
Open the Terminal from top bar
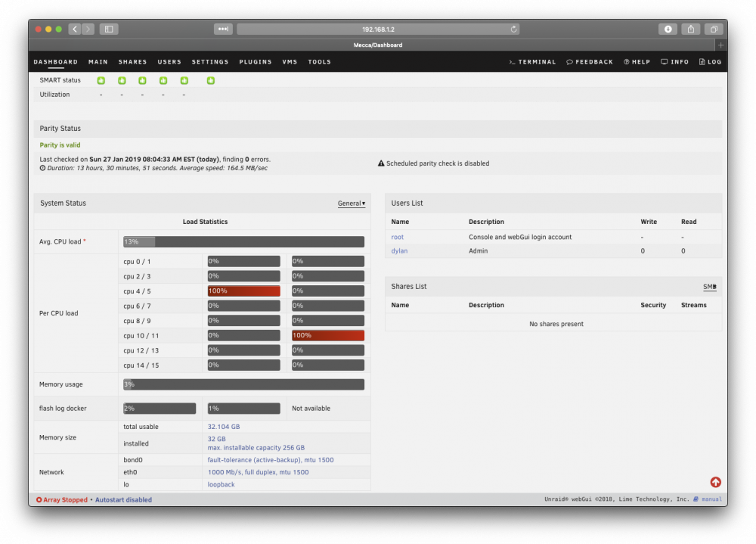(x=532, y=62)
